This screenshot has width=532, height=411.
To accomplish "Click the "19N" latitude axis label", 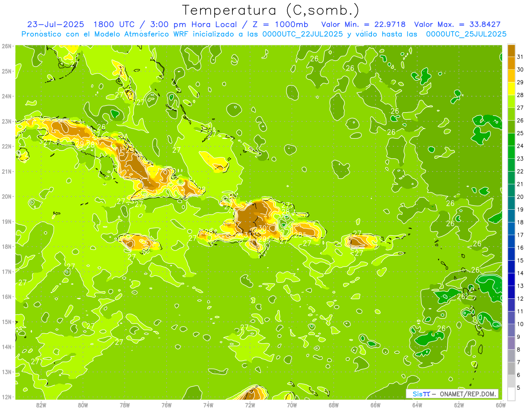I will [7, 221].
